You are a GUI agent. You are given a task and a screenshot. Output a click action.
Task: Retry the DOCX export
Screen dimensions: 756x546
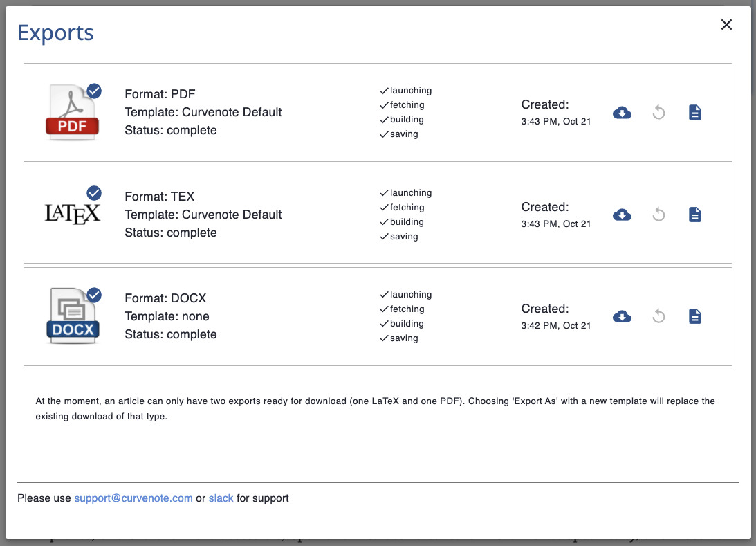(x=658, y=316)
